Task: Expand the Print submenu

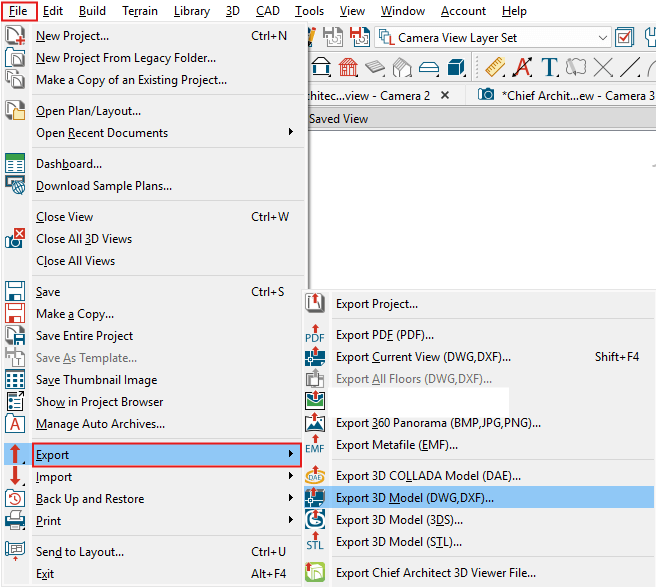Action: [168, 520]
